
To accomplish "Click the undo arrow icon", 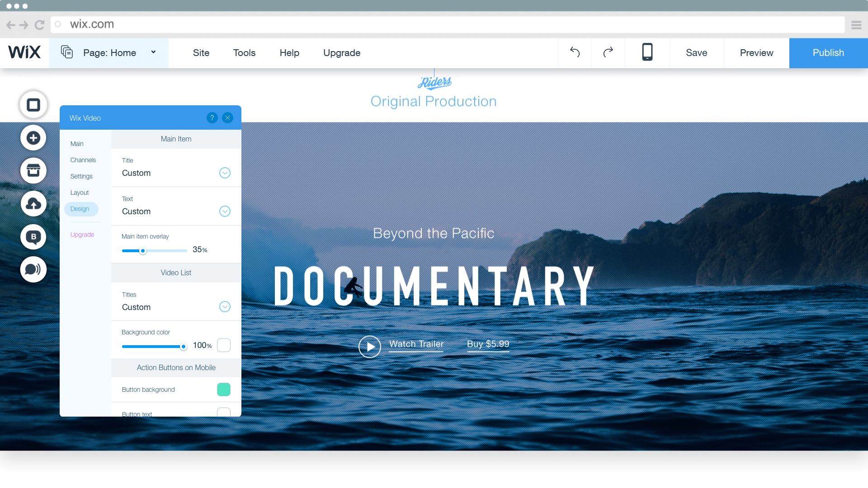I will [x=575, y=52].
